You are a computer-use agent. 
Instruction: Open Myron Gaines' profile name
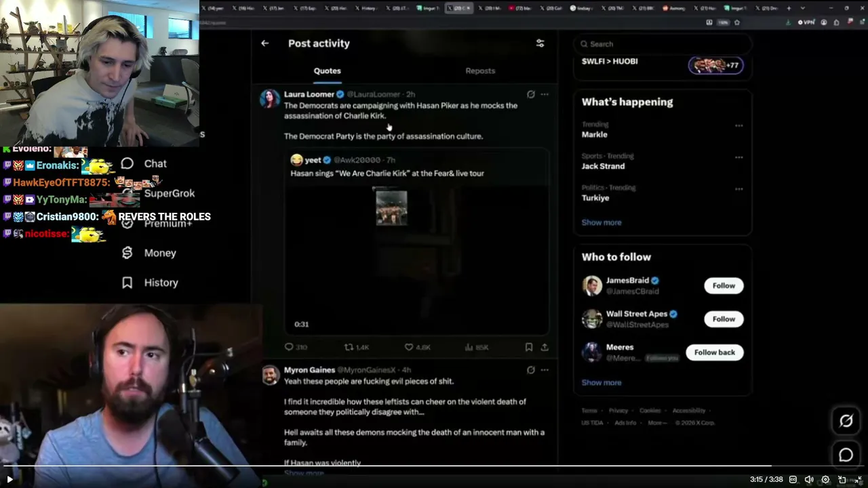309,370
